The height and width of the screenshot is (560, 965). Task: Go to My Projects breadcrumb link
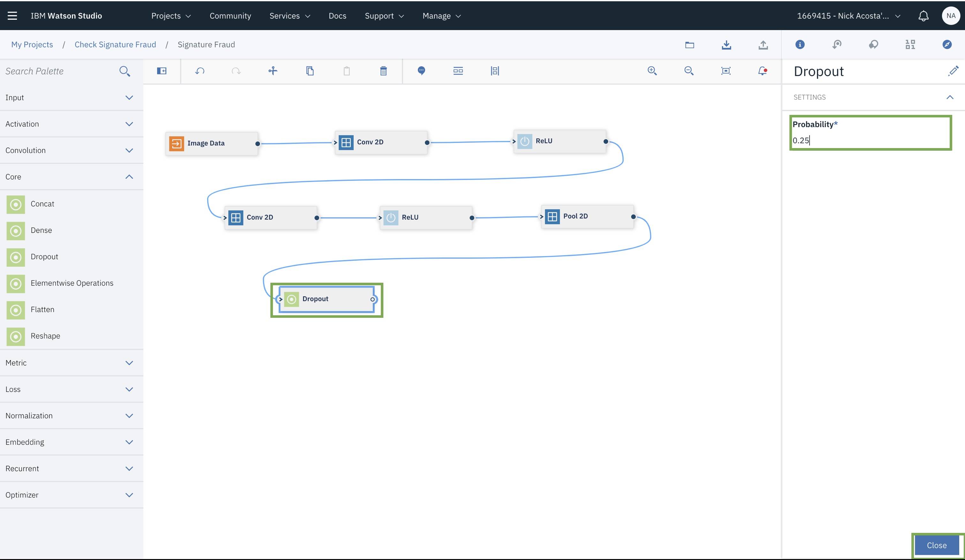[32, 44]
